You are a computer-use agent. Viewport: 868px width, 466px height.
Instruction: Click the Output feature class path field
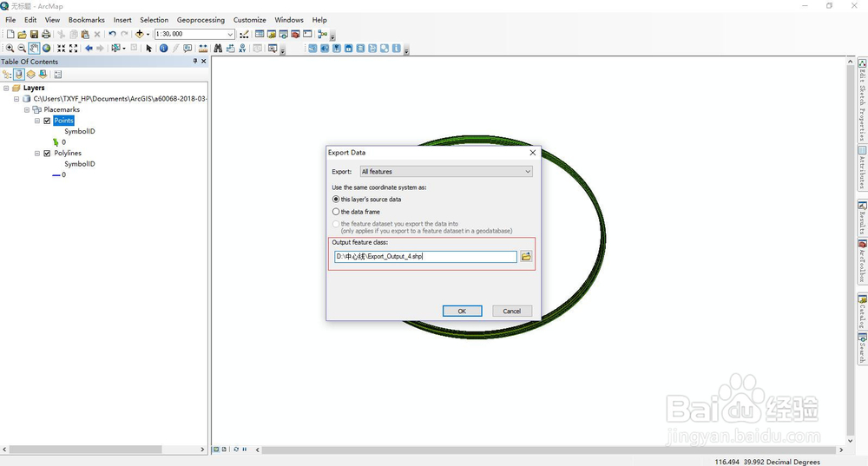coord(425,256)
